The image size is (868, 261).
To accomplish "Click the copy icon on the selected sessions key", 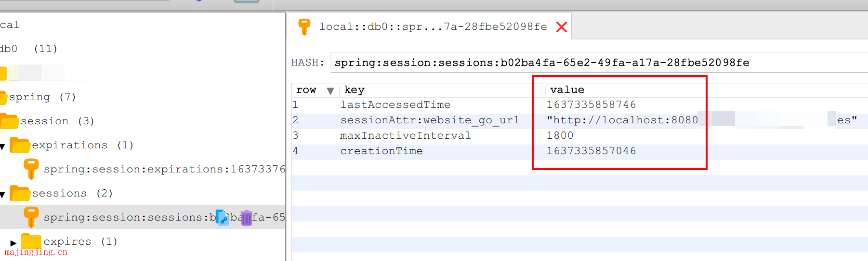I will click(x=222, y=217).
